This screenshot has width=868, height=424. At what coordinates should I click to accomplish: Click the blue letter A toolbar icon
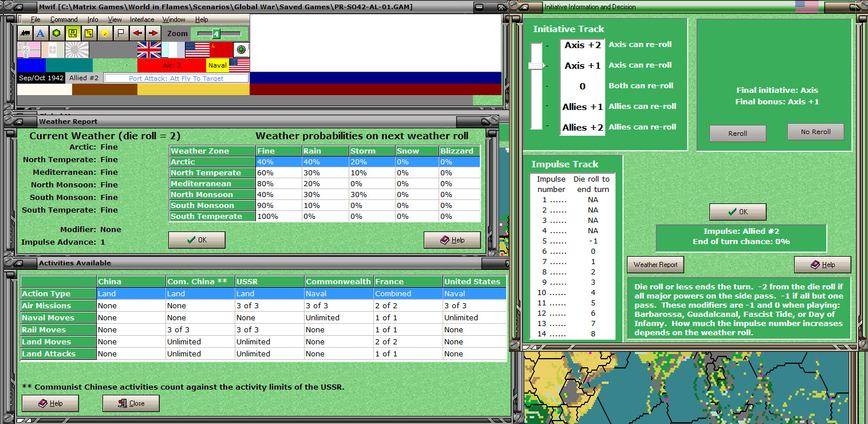(41, 33)
